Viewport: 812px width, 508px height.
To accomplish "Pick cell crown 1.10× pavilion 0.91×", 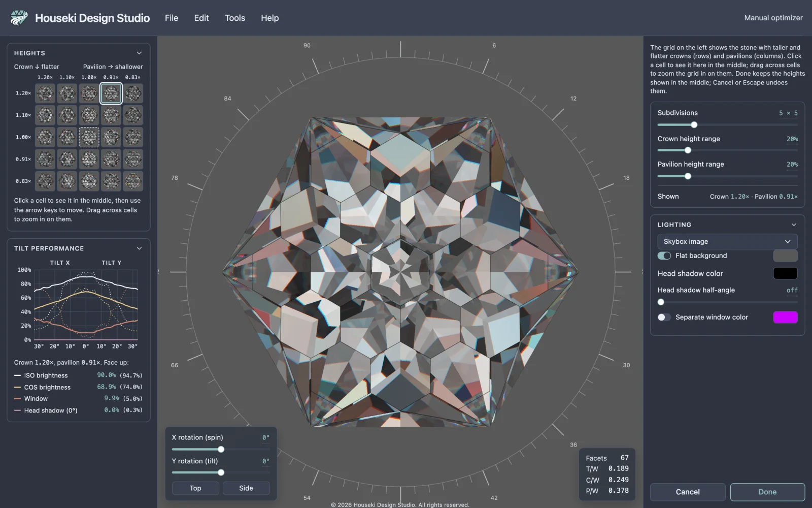I will 111,115.
